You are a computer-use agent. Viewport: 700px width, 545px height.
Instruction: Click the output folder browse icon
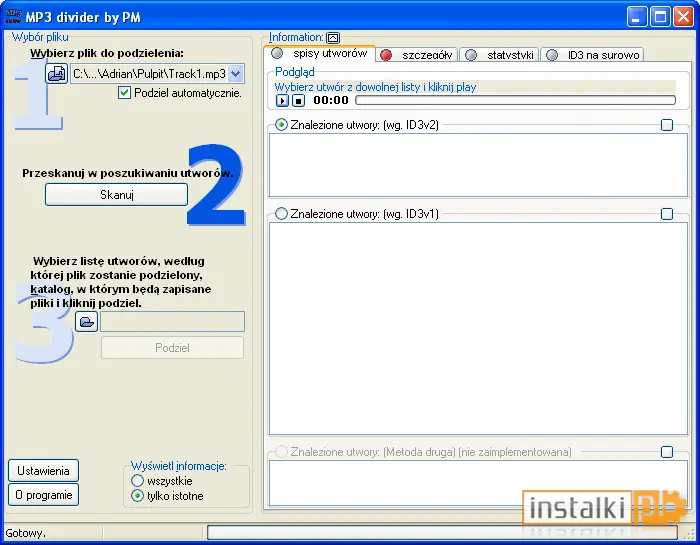[x=87, y=321]
